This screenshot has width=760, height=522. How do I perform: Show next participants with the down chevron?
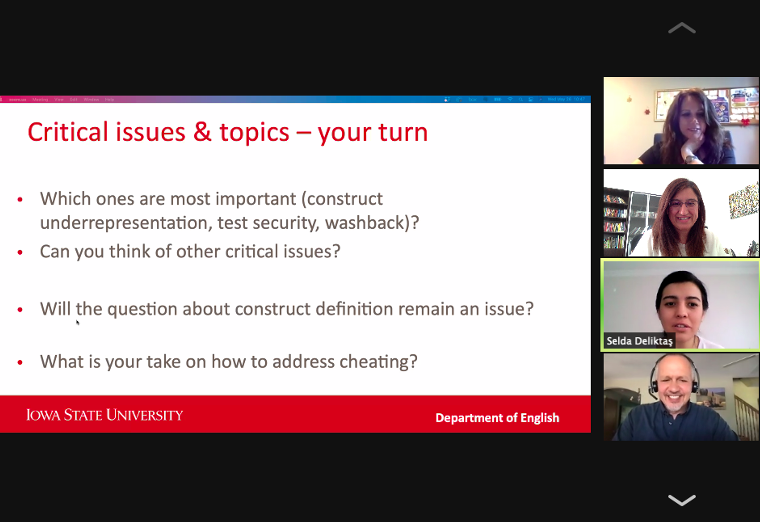(681, 500)
